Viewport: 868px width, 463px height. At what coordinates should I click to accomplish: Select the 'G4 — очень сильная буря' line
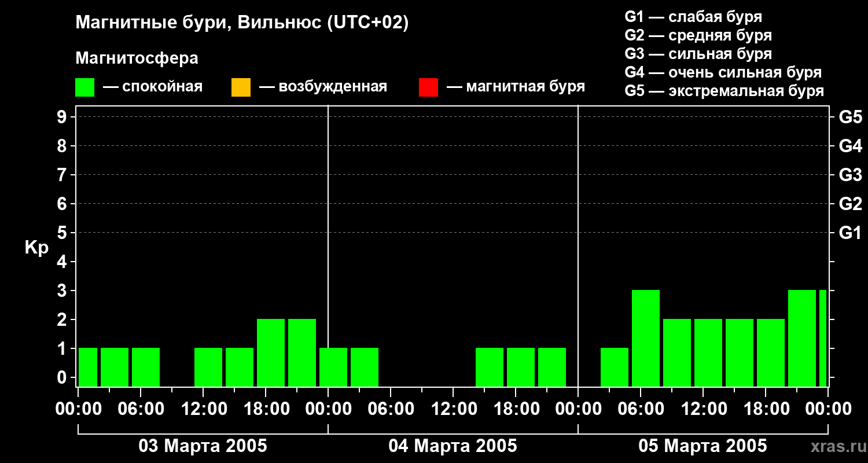click(x=723, y=72)
